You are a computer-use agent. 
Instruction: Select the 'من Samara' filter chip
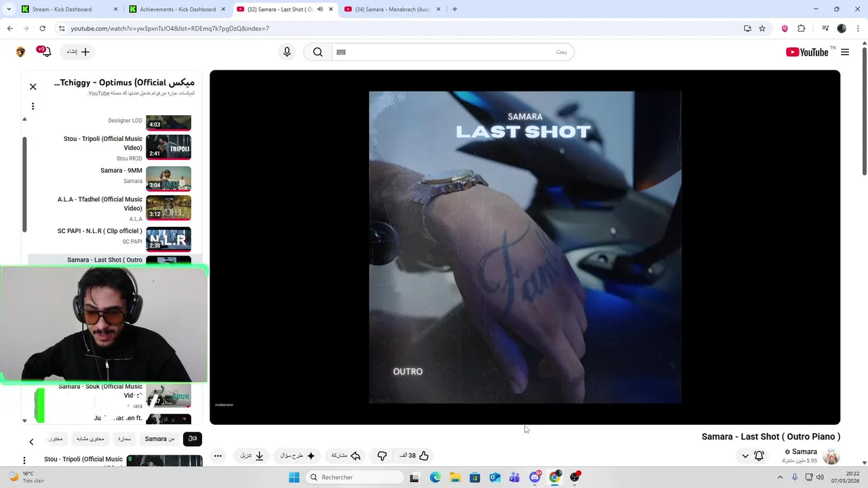[x=159, y=439]
